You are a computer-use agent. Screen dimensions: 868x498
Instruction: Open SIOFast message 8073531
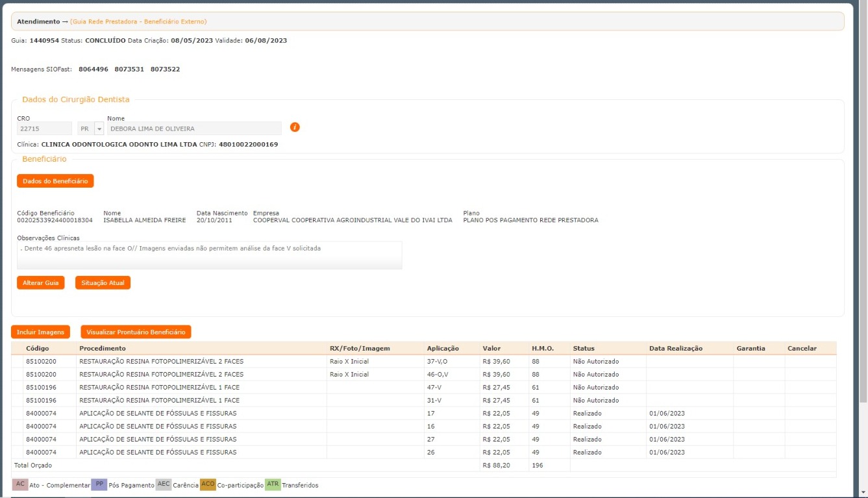coord(129,69)
